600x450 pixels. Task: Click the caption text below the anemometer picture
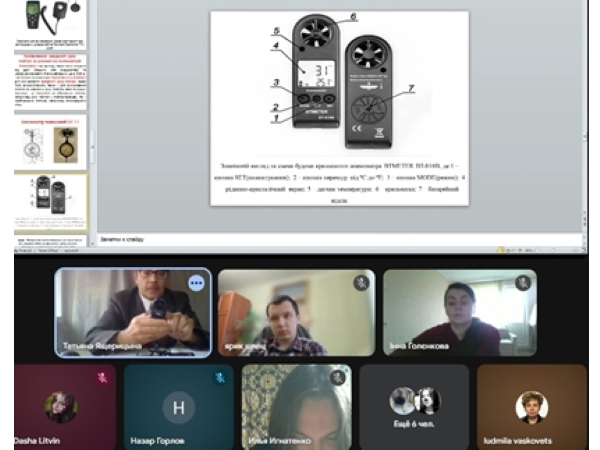click(x=339, y=183)
